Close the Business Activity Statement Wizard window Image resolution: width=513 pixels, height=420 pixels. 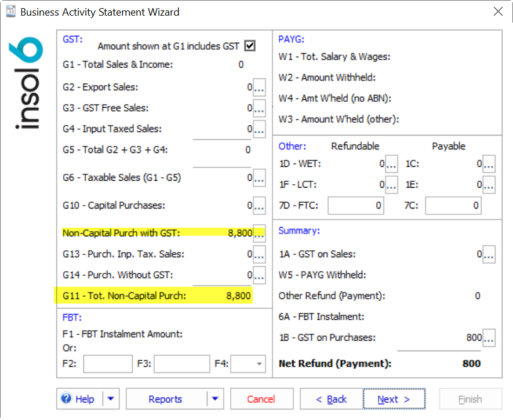coord(497,12)
